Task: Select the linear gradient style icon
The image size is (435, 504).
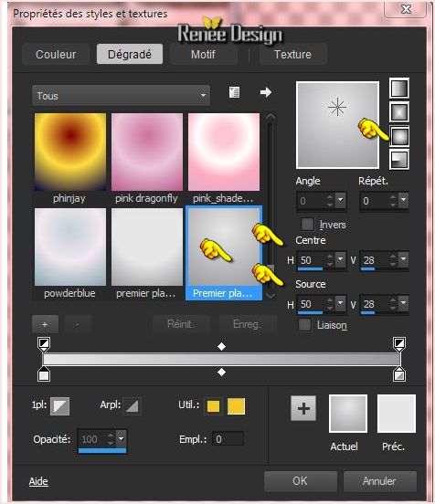Action: pos(399,88)
